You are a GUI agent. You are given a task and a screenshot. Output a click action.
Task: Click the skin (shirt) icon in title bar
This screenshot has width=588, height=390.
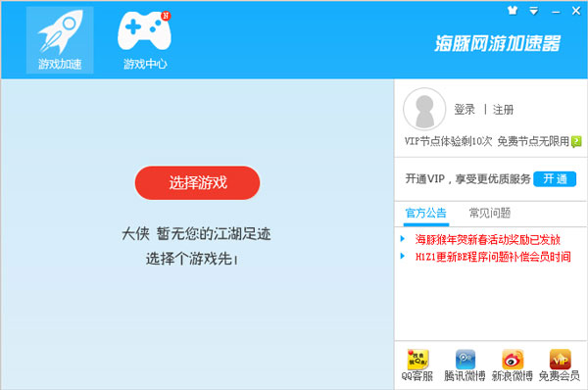pyautogui.click(x=513, y=11)
